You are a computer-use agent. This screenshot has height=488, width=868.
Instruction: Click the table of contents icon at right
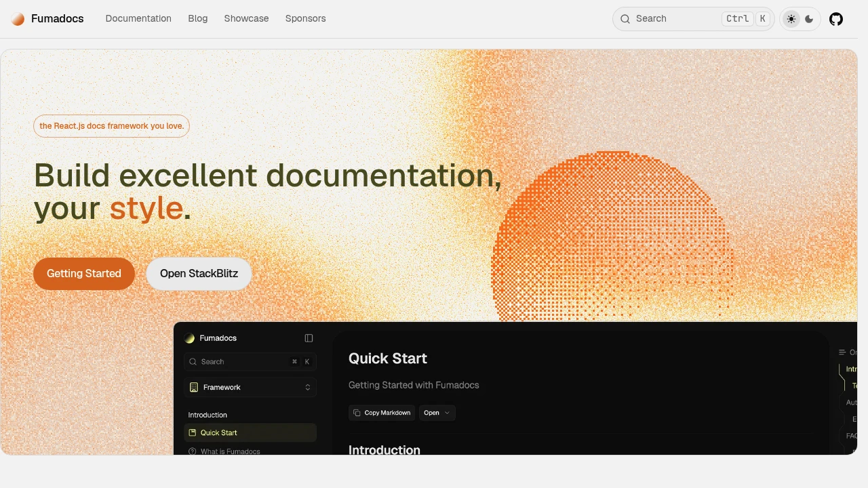pyautogui.click(x=842, y=352)
